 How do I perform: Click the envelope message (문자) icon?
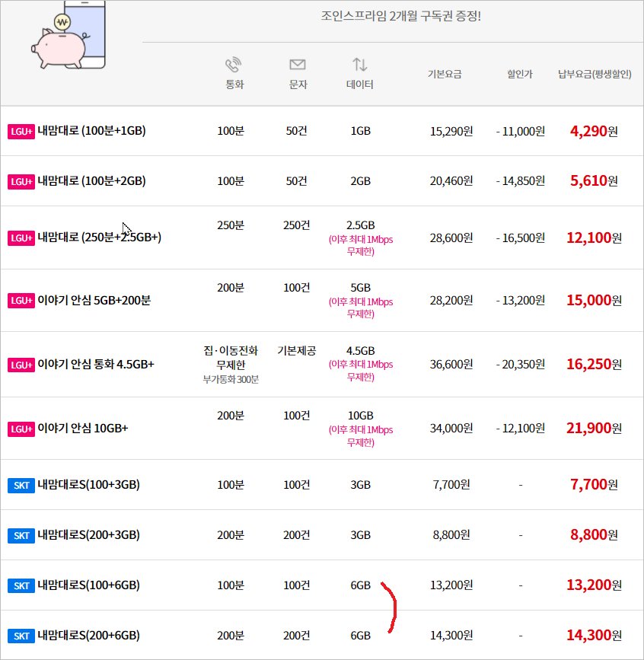tap(298, 65)
